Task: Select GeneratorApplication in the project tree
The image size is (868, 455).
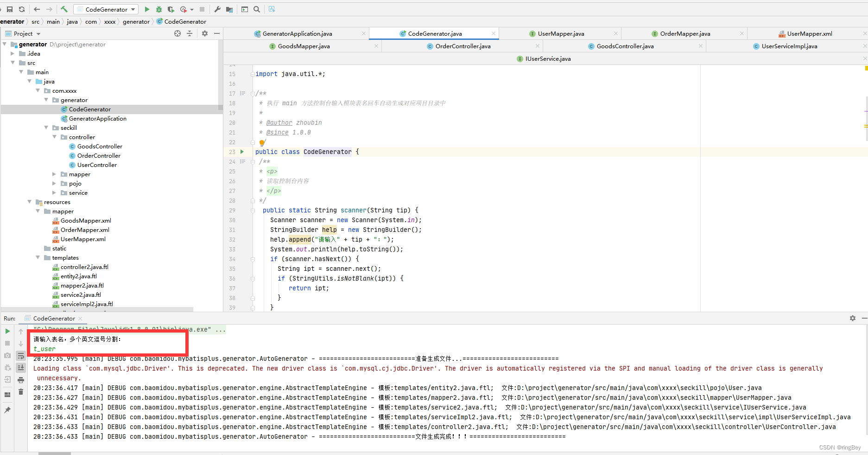Action: (97, 119)
